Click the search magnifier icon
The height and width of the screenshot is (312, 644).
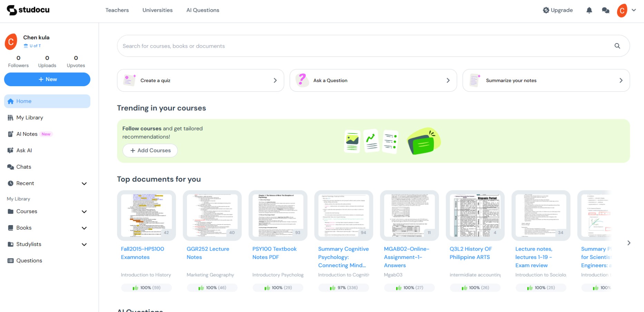(x=617, y=46)
